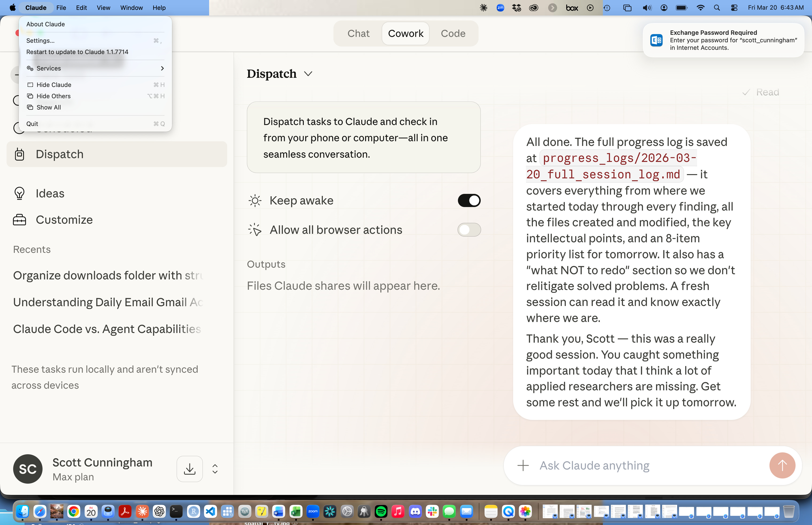Click the Customize toolbox icon
Screen dimensions: 812x525
[20, 220]
